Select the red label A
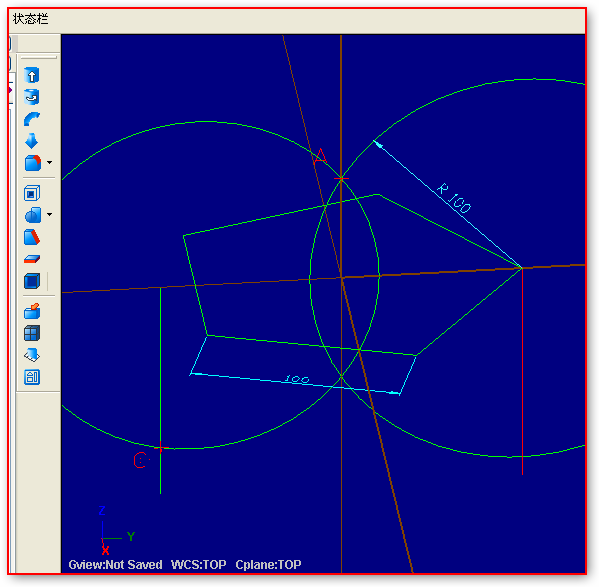The image size is (599, 587). pyautogui.click(x=320, y=156)
